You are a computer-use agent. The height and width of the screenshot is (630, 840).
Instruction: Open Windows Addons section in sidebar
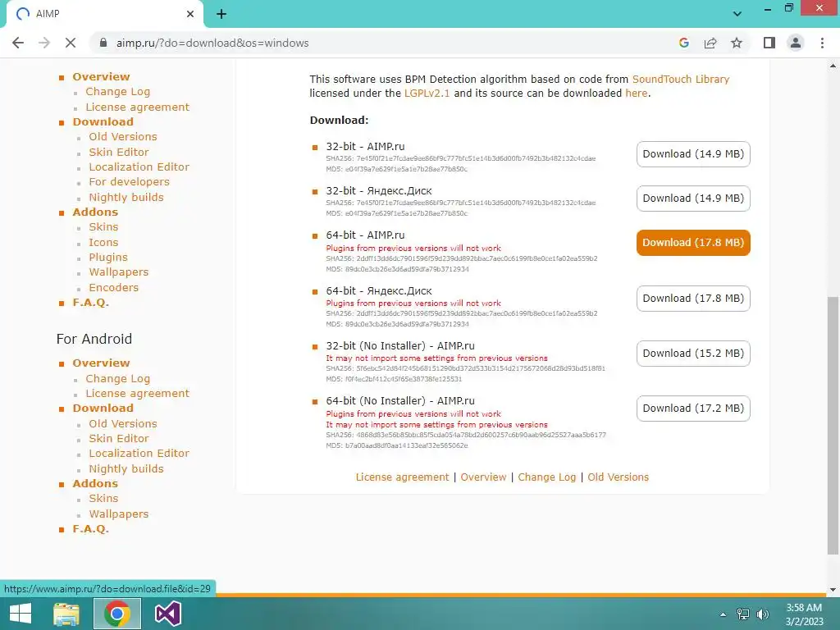coord(95,212)
